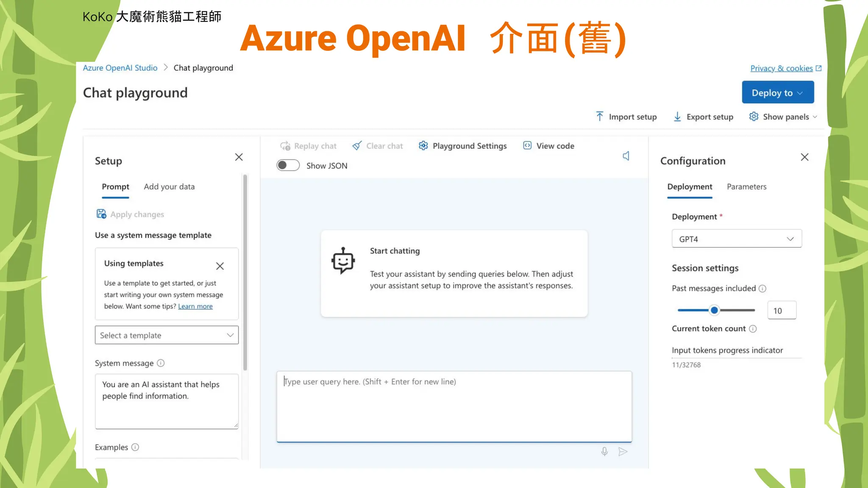Screen dimensions: 868x488
Task: Click the Replay chat icon
Action: (x=285, y=146)
